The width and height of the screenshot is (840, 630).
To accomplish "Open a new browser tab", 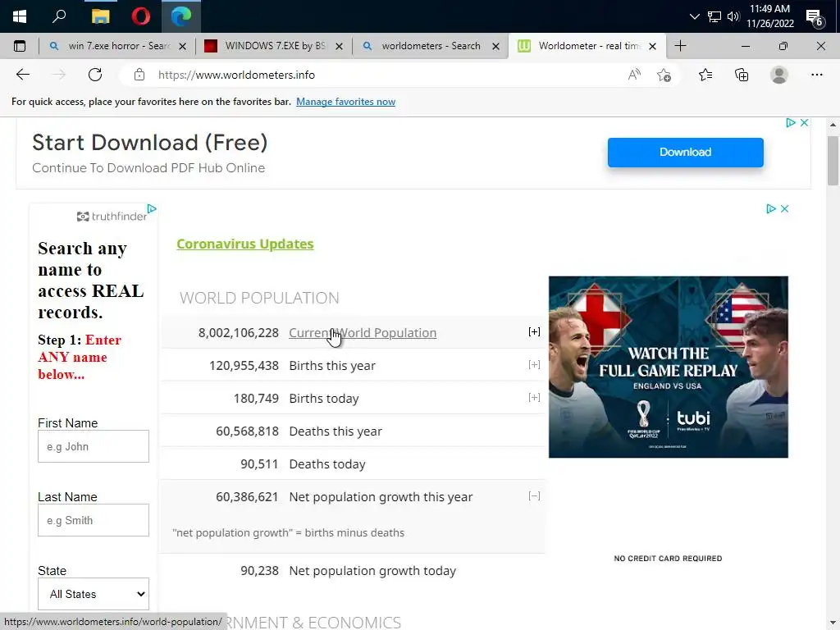I will (680, 46).
